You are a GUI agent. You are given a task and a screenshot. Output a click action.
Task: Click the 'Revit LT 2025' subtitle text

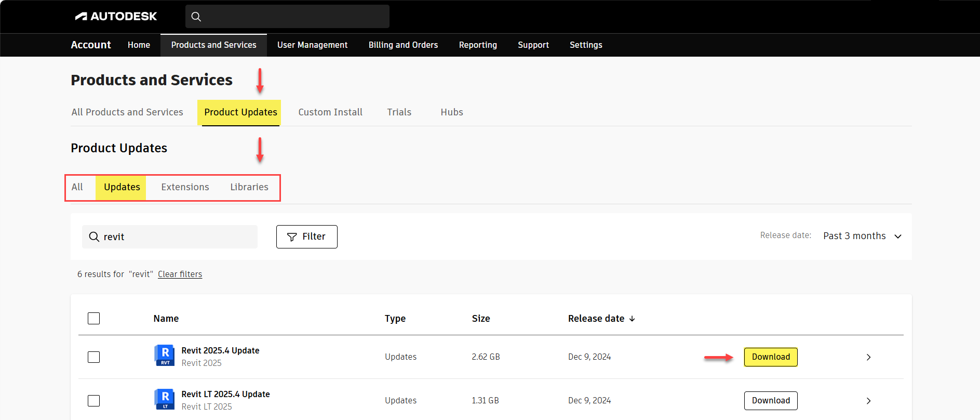207,406
